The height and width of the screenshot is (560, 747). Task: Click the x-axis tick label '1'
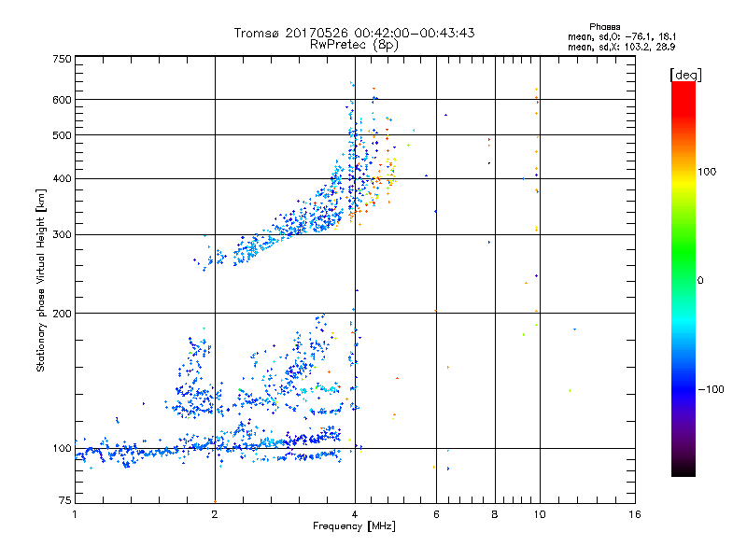tap(75, 514)
